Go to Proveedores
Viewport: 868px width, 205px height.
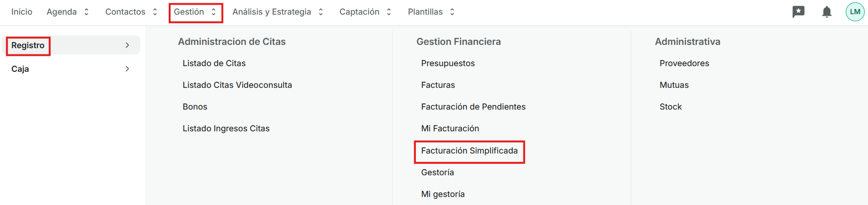(684, 63)
